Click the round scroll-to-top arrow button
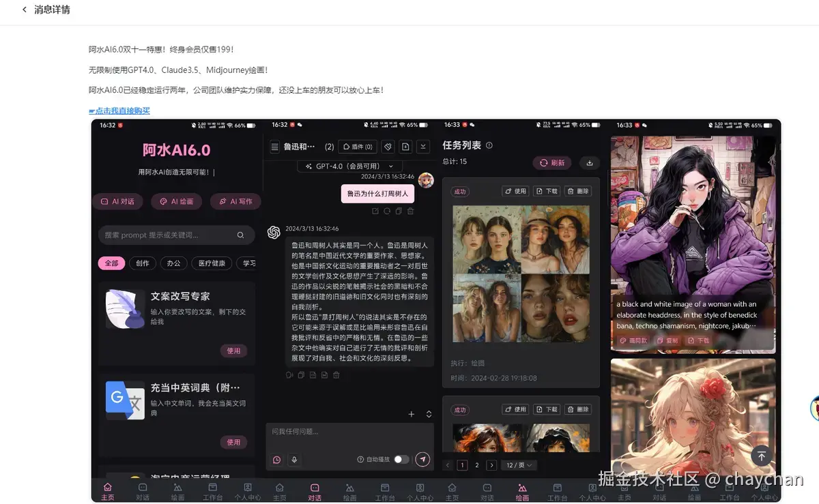The width and height of the screenshot is (819, 504). point(762,456)
